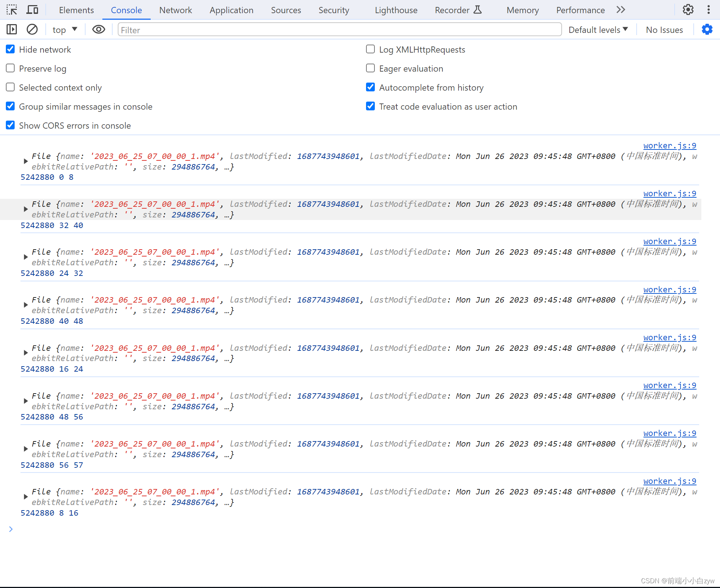Select the '5242880 56 57' output text
Viewport: 720px width, 588px height.
pyautogui.click(x=52, y=465)
